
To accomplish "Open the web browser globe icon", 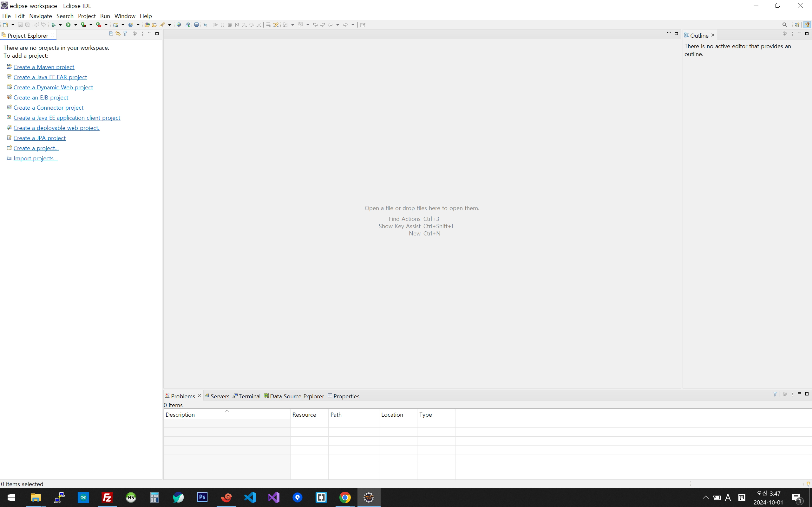I will click(179, 25).
